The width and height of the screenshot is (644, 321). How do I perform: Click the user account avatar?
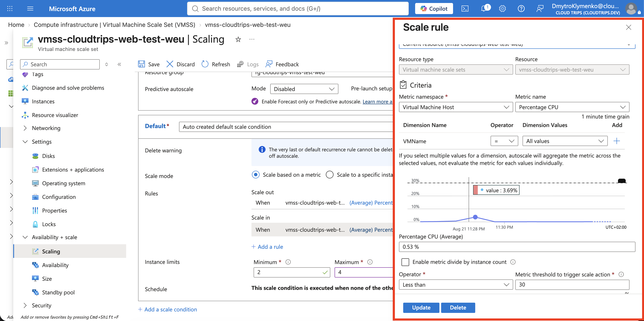[631, 9]
